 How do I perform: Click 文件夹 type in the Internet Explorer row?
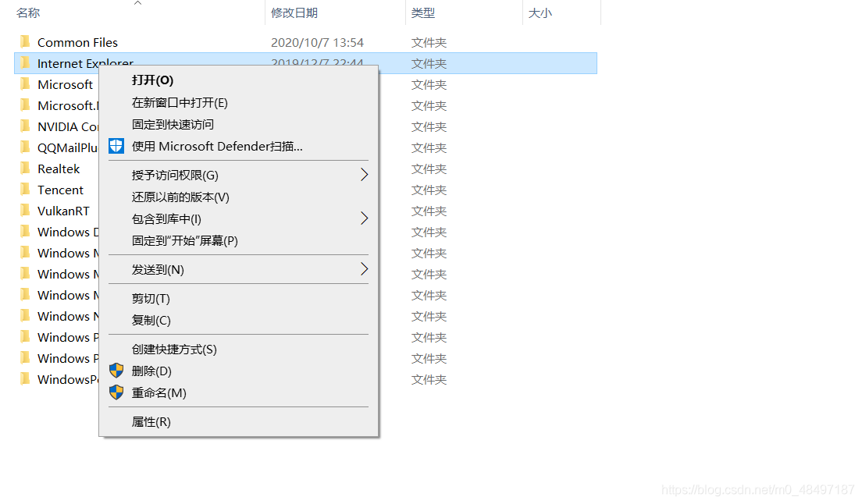coord(429,64)
